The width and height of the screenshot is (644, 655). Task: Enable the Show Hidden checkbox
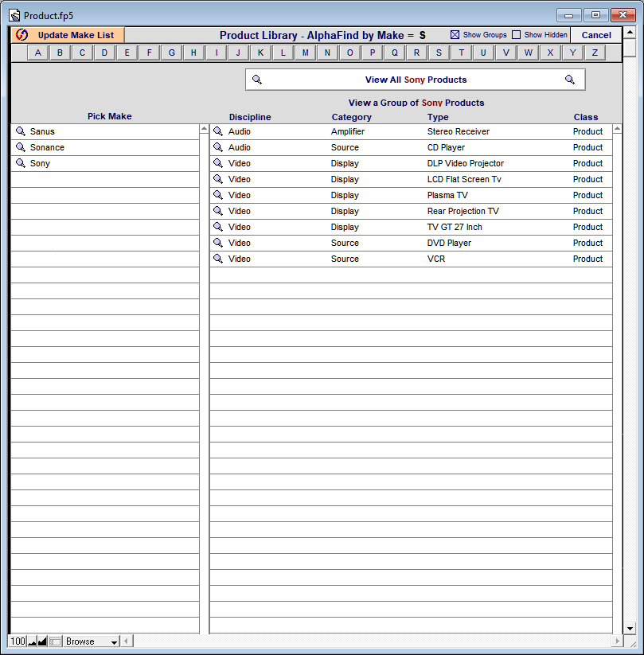coord(517,35)
